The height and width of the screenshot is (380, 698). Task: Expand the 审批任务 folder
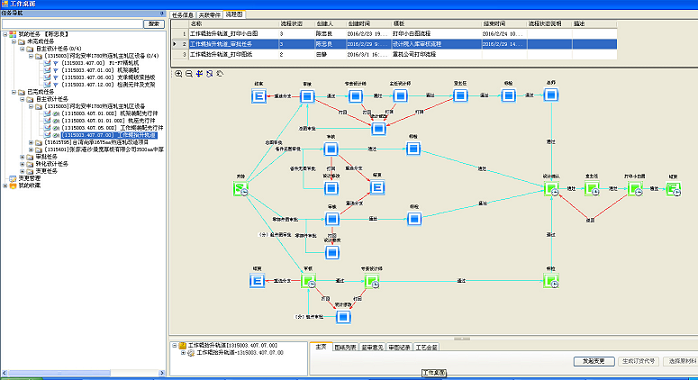[x=22, y=157]
